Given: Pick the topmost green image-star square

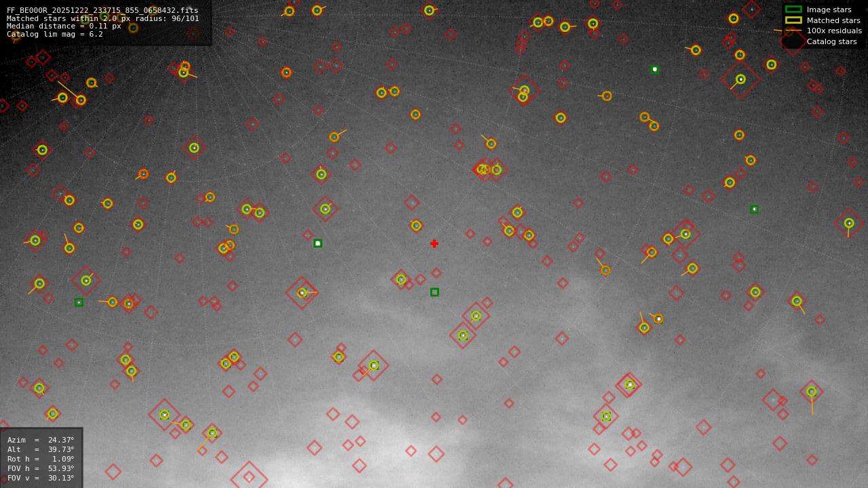Looking at the screenshot, I should (x=655, y=69).
